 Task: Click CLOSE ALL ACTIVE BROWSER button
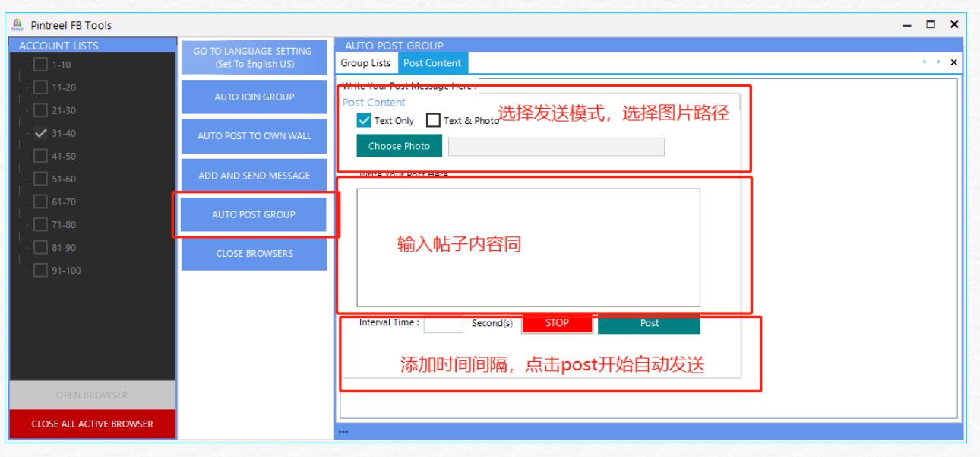(93, 424)
